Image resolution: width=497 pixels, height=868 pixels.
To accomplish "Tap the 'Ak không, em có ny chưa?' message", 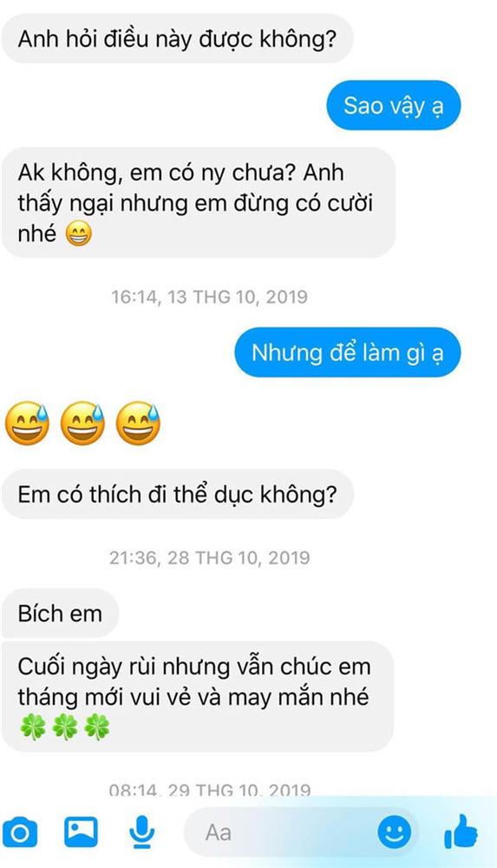I will tap(198, 202).
